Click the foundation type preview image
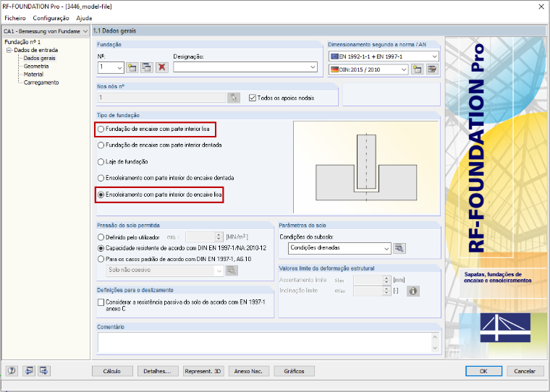 366,167
